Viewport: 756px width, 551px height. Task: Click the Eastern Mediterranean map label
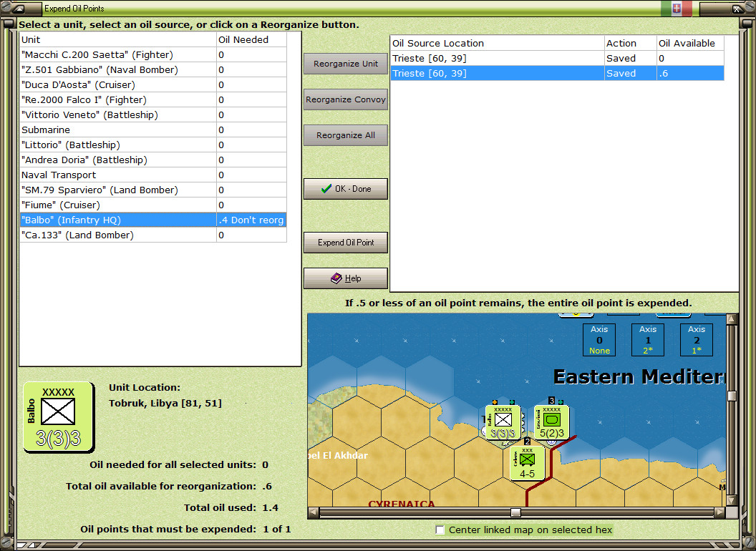pos(639,376)
